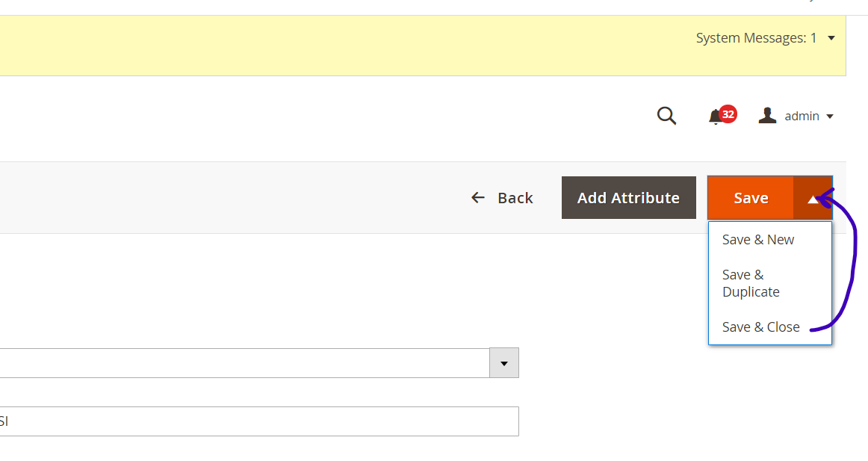This screenshot has height=461, width=868.
Task: Click the magnifier icon in the header
Action: click(666, 116)
